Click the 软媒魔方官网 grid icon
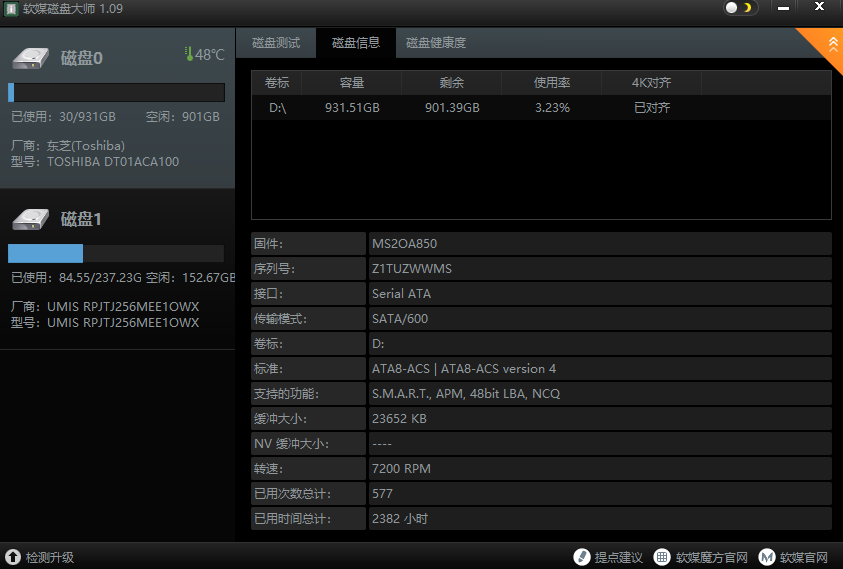 (662, 557)
